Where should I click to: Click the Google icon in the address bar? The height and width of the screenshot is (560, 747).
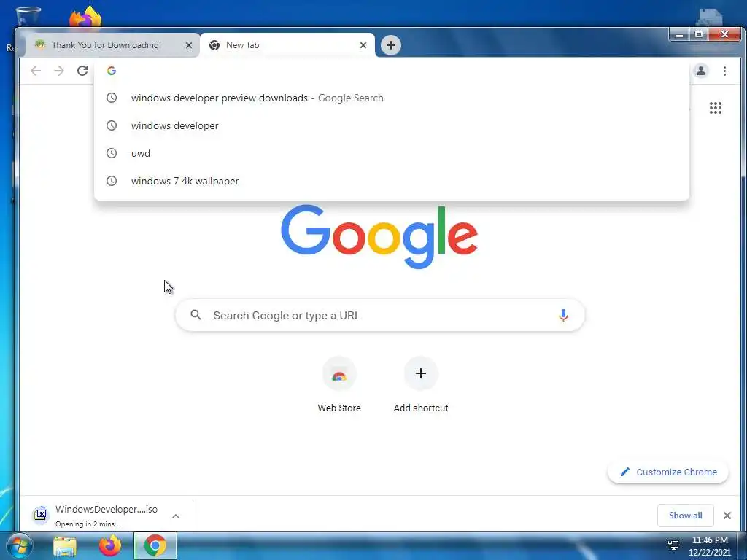pos(112,71)
